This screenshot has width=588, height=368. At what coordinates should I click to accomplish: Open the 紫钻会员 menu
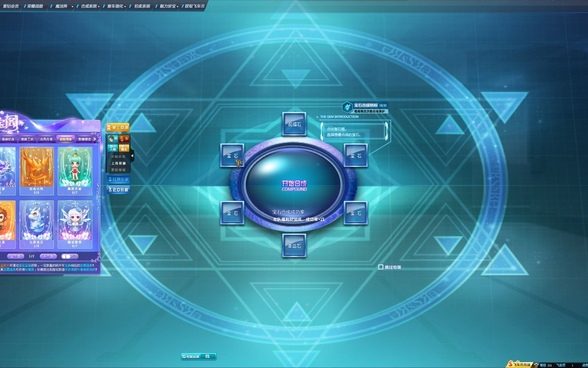11,6
